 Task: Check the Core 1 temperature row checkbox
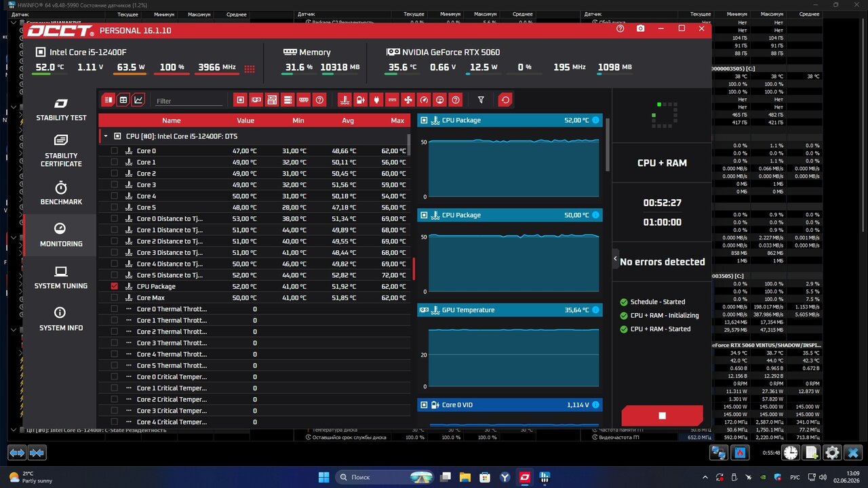coord(114,162)
